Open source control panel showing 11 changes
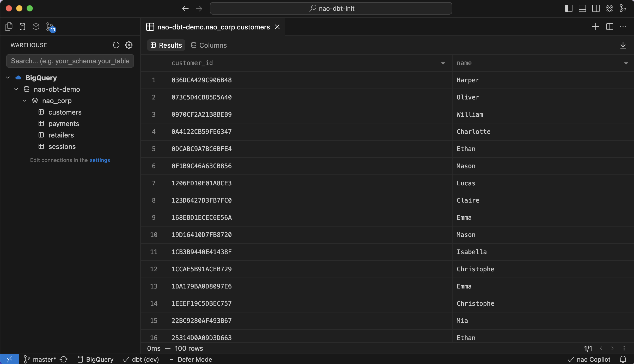The width and height of the screenshot is (634, 364). point(50,27)
